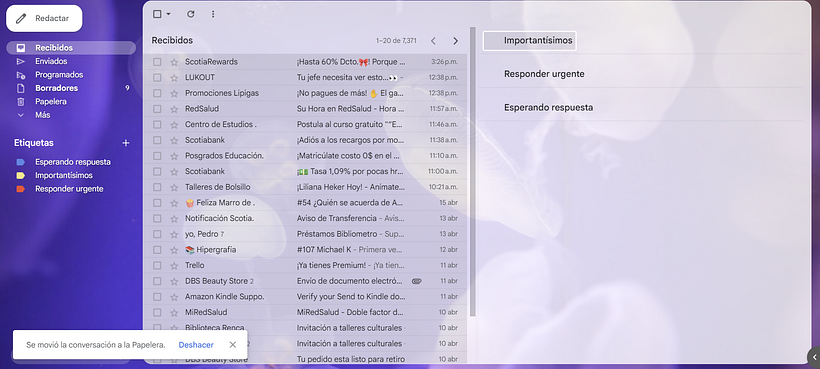Screen dimensions: 820x369
Task: Open the Papelera trash folder
Action: point(50,101)
